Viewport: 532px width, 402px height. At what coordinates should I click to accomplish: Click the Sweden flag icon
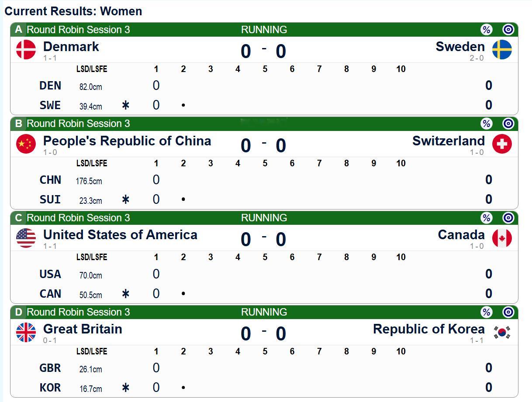[x=502, y=49]
